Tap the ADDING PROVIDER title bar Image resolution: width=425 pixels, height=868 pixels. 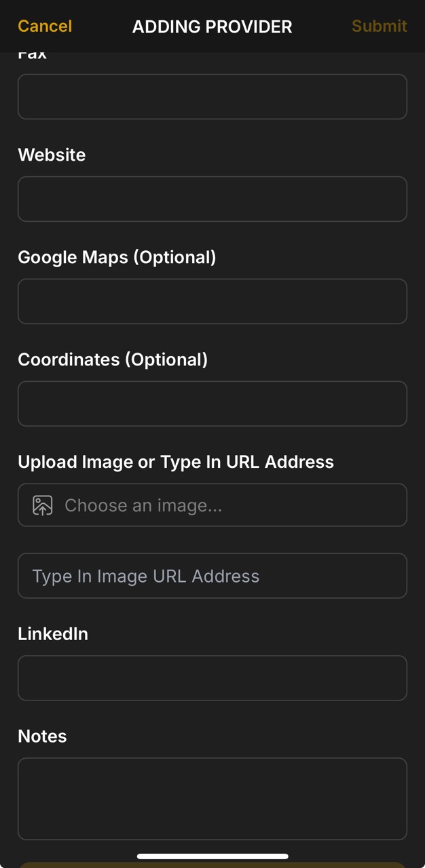pos(212,26)
